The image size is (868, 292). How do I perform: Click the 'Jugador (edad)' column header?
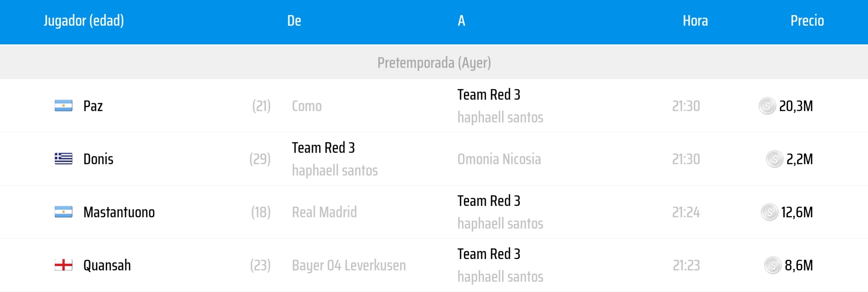click(84, 21)
